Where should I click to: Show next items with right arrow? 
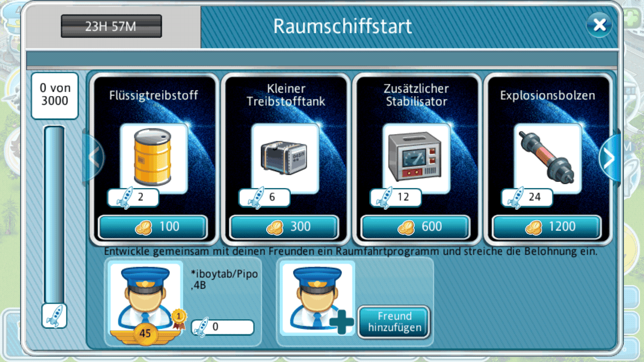tap(609, 158)
